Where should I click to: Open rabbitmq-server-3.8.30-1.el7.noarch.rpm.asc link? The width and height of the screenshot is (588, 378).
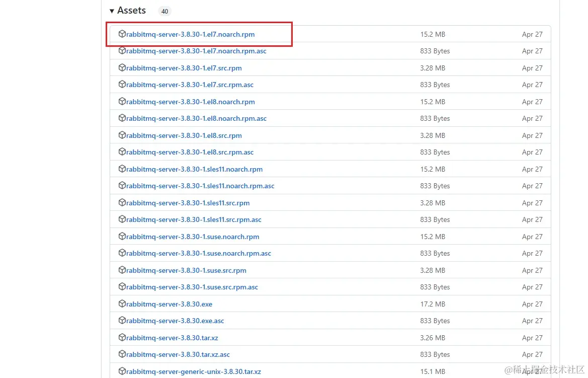pyautogui.click(x=196, y=51)
